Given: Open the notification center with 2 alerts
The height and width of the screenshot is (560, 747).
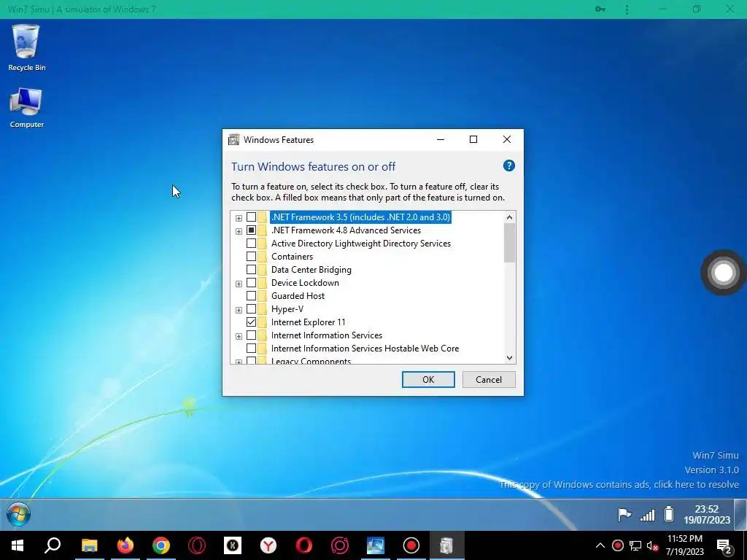Looking at the screenshot, I should 724,546.
